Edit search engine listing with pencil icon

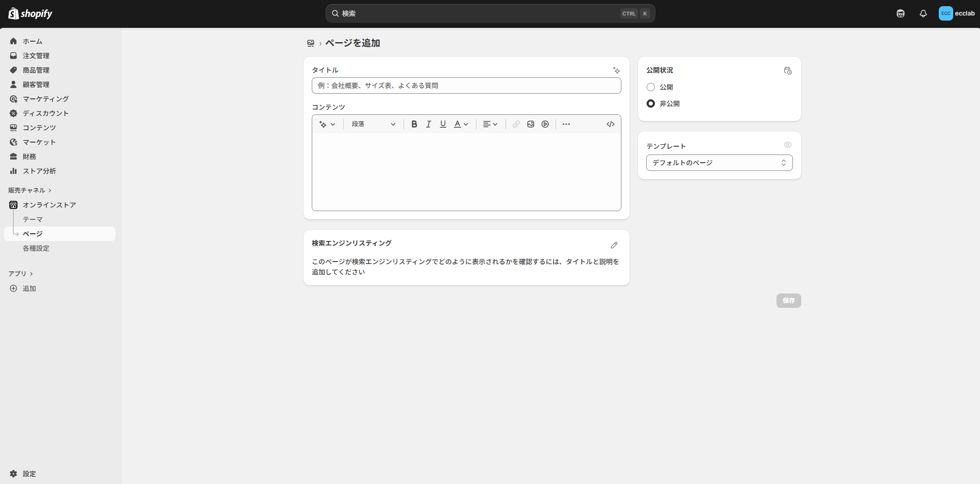614,245
